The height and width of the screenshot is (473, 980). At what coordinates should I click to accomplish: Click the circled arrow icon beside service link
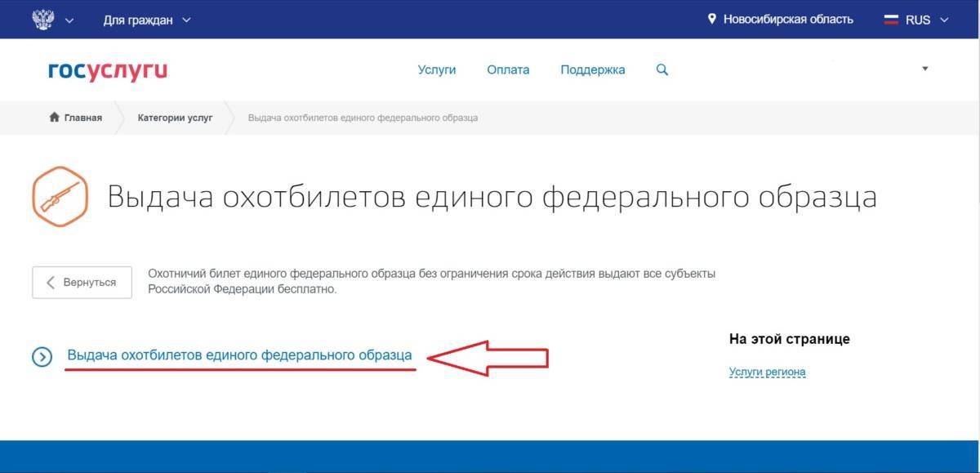[x=42, y=356]
